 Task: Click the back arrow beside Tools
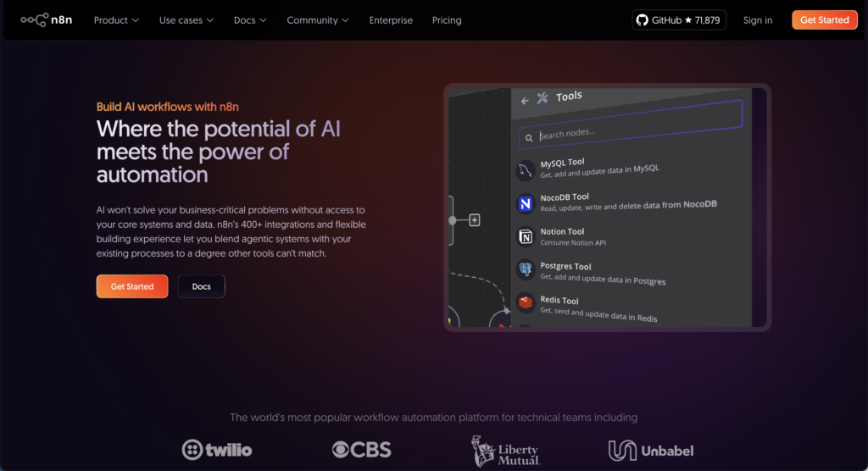[525, 101]
